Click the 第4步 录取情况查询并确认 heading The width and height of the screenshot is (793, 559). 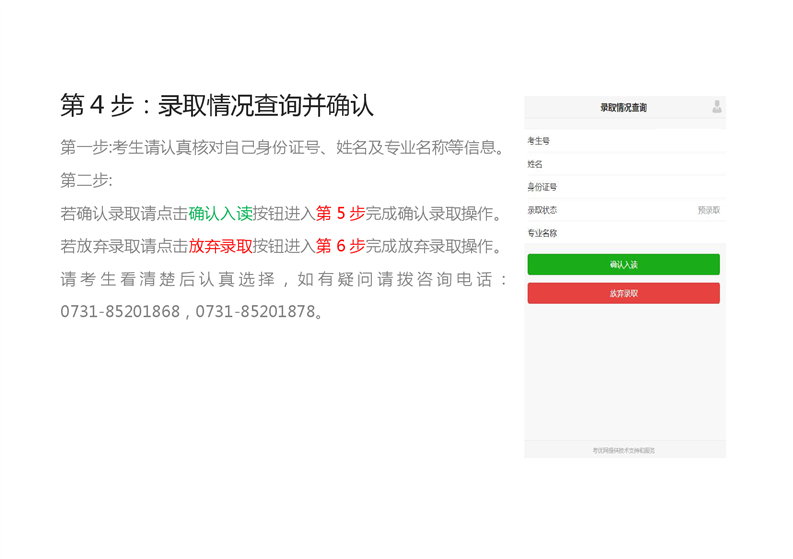(x=216, y=105)
